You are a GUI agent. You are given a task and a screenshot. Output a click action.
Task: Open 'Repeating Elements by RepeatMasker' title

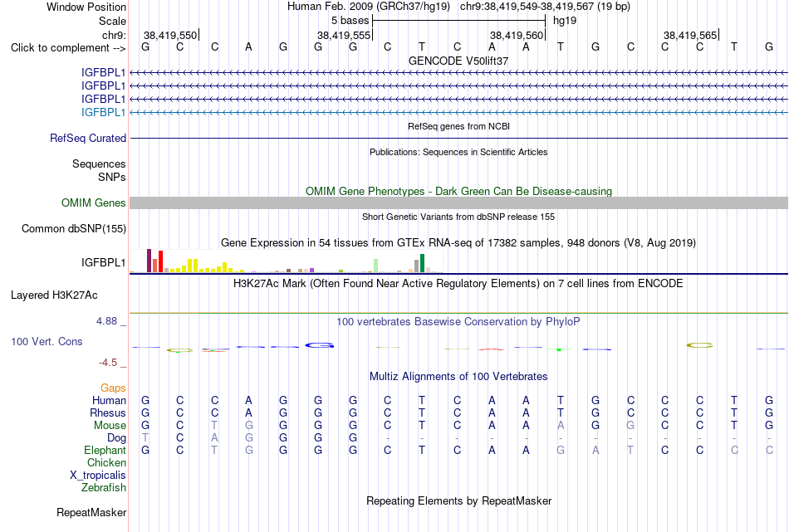(x=458, y=500)
